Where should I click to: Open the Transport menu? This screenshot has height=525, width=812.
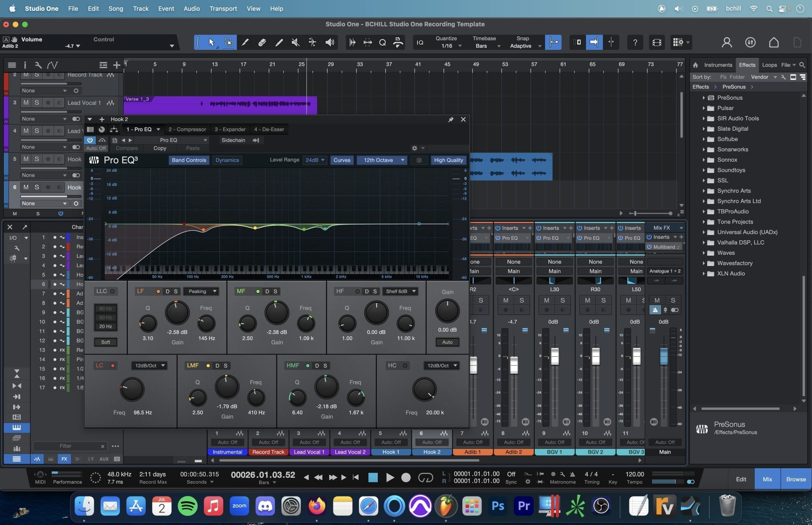click(x=223, y=9)
